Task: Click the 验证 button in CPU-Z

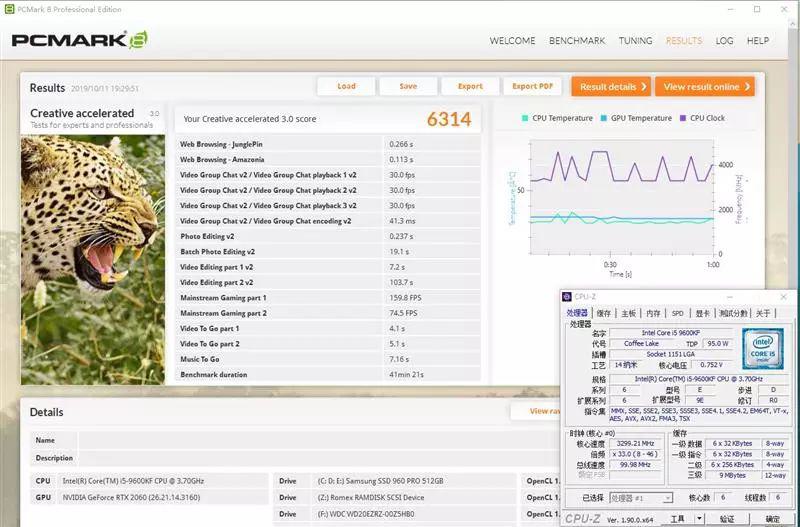Action: [727, 519]
